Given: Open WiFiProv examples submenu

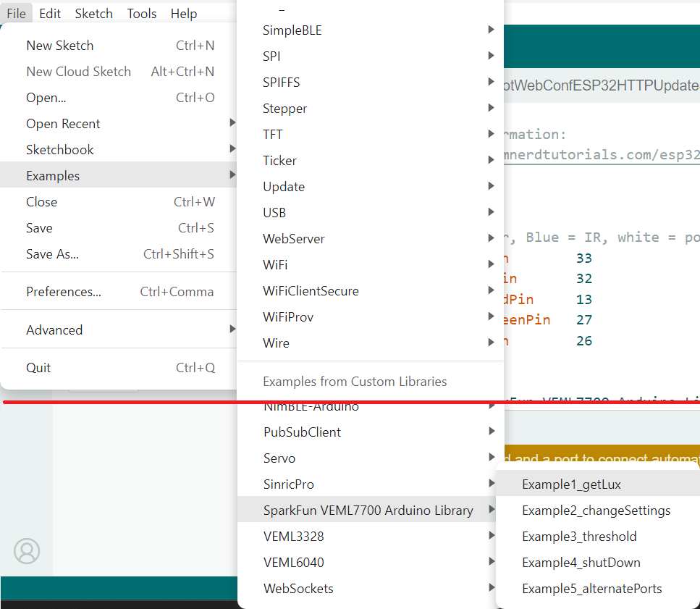Looking at the screenshot, I should click(x=371, y=317).
